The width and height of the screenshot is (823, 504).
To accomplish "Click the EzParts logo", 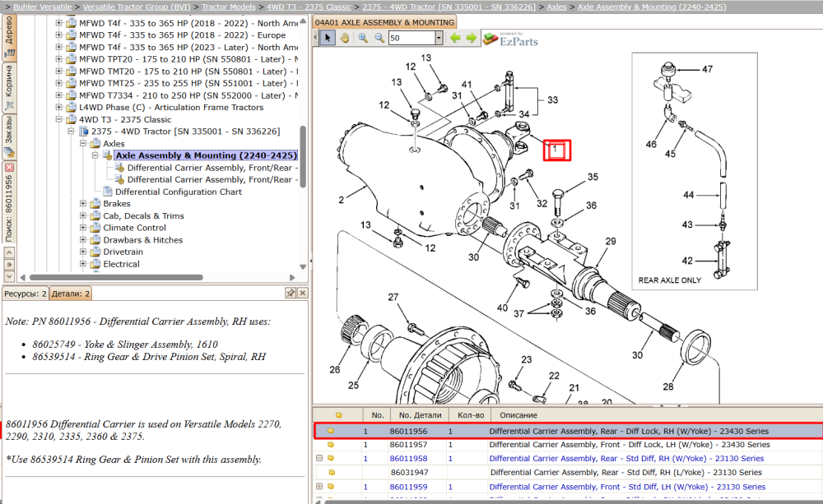I will click(x=511, y=39).
